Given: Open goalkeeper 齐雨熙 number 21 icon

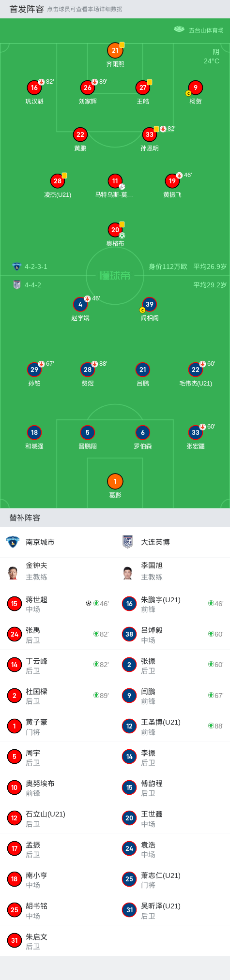Looking at the screenshot, I should pos(115,50).
